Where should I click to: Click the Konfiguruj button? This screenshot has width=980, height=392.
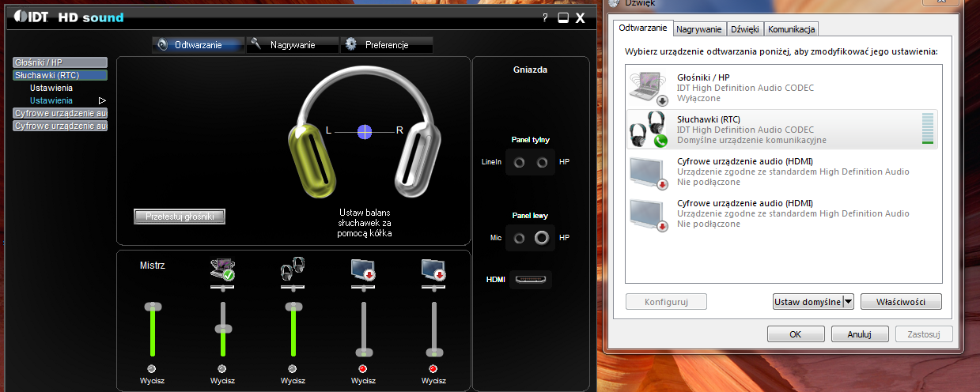(x=666, y=302)
